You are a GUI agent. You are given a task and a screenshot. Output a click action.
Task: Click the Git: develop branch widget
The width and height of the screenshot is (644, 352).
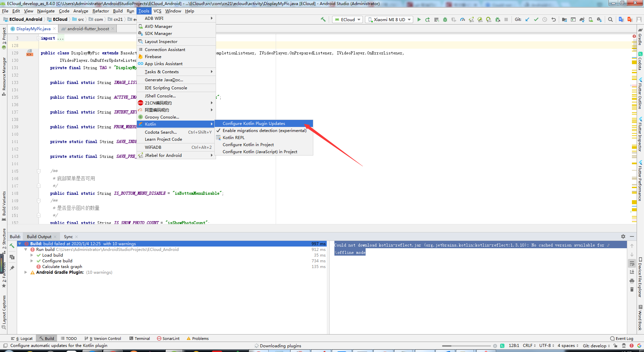596,346
